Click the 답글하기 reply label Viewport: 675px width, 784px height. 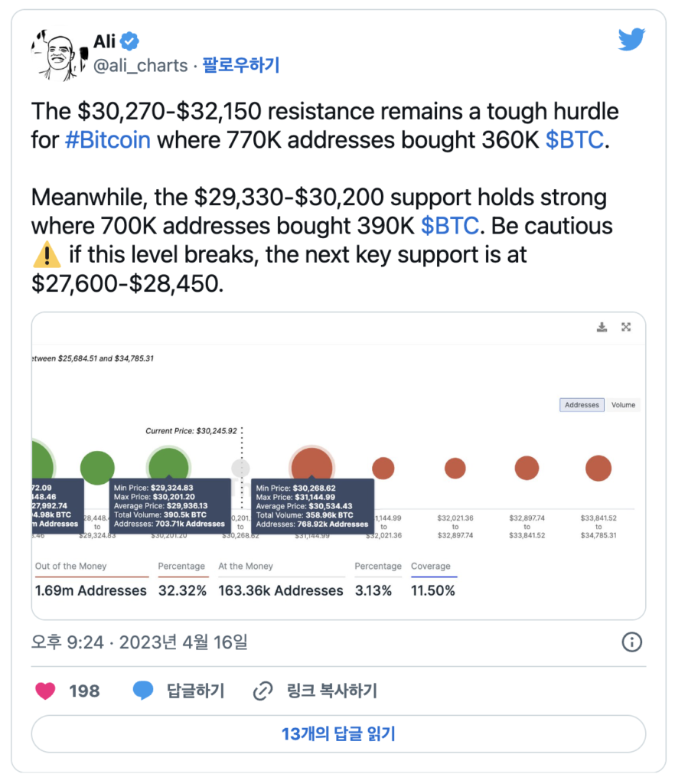pyautogui.click(x=195, y=691)
